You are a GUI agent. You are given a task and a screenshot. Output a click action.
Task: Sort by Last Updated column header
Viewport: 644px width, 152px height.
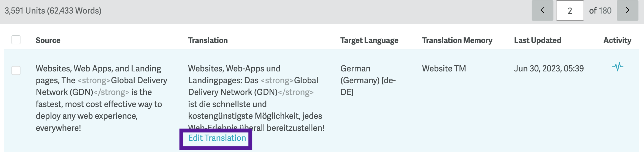coord(538,40)
